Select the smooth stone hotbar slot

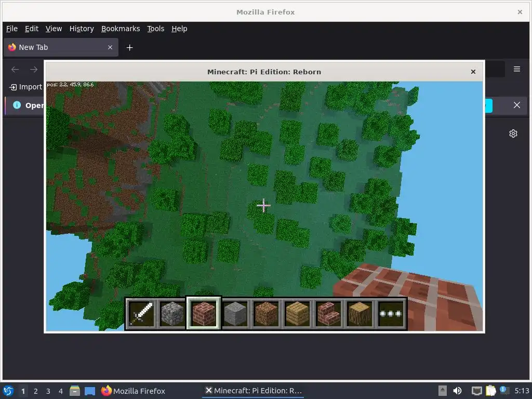(x=235, y=314)
